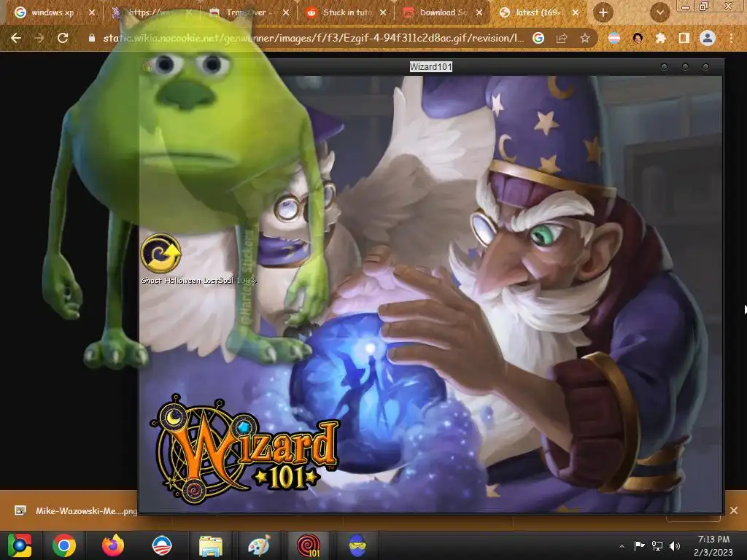This screenshot has width=747, height=560.
Task: Launch Chrome from the taskbar
Action: click(x=64, y=545)
